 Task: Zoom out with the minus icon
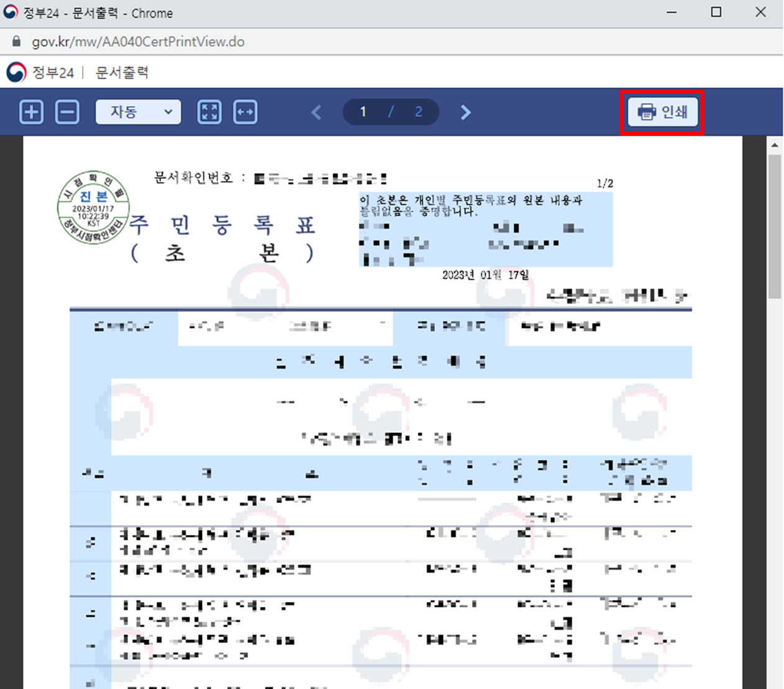coord(67,112)
